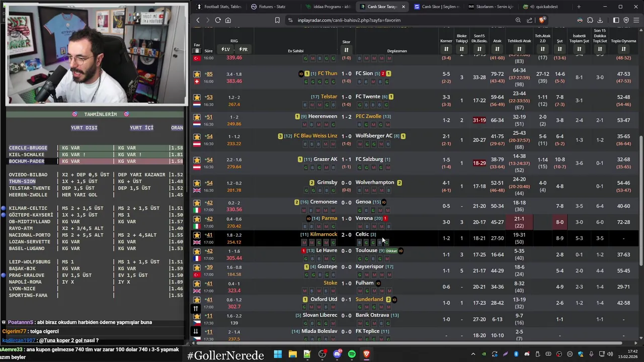
Task: Sort by the Tehlikeli Atak column
Action: (519, 49)
